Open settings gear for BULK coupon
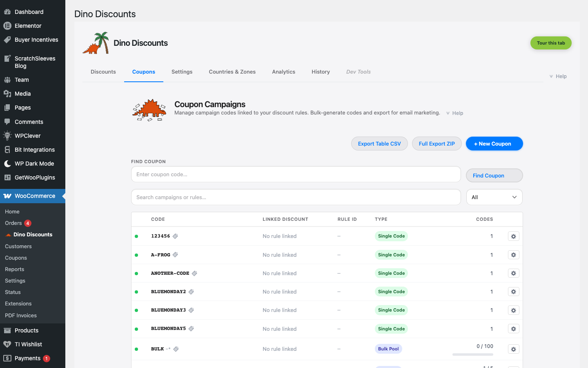Screen dimensions: 588x368 tap(514, 349)
